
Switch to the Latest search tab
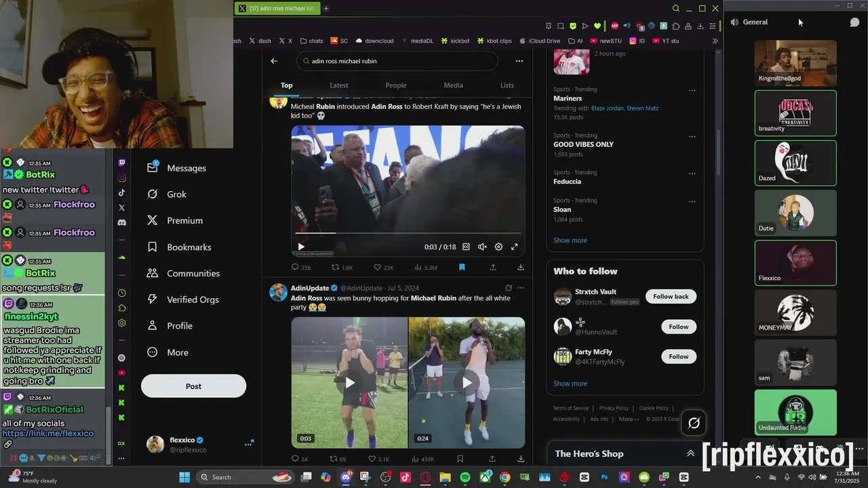[339, 85]
